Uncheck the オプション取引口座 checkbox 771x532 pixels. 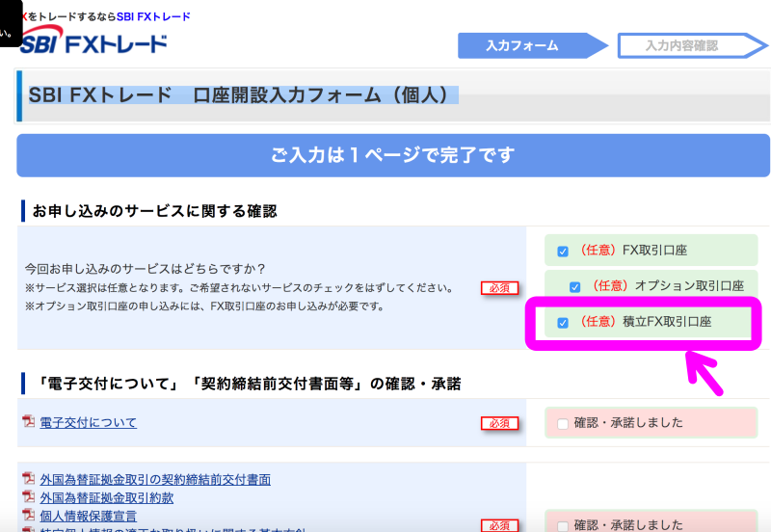point(574,286)
